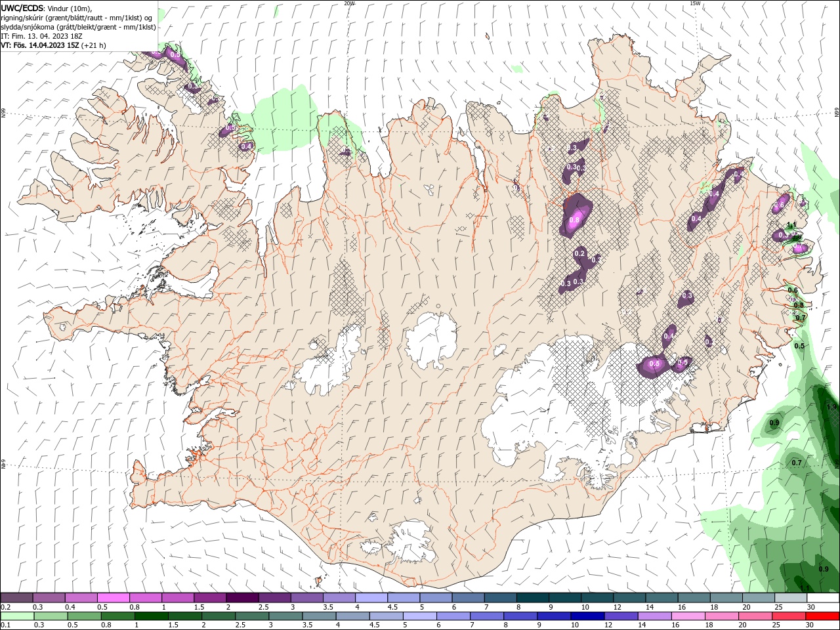Click the '15W' longitude label at the map top
Screen dimensions: 840x630
click(x=695, y=3)
